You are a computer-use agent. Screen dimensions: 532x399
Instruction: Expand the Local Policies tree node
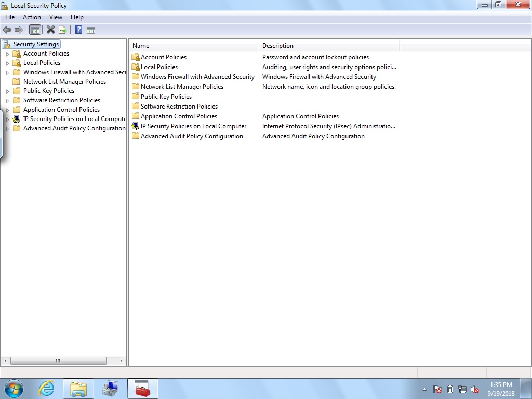click(7, 63)
